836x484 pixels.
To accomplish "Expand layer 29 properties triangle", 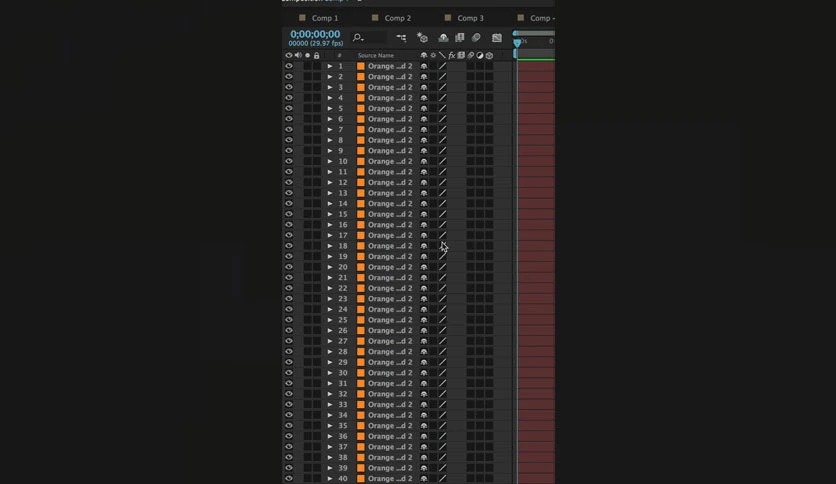I will (x=329, y=362).
